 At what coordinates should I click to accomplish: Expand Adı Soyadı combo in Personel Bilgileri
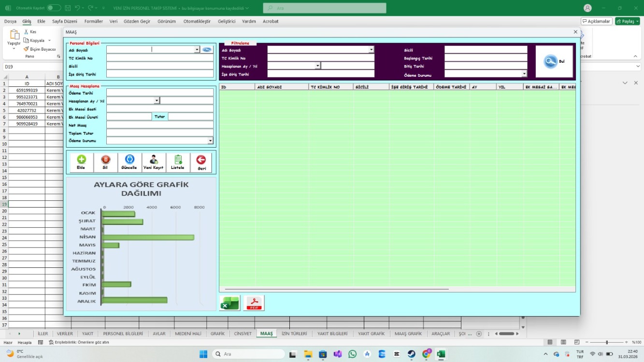click(197, 50)
